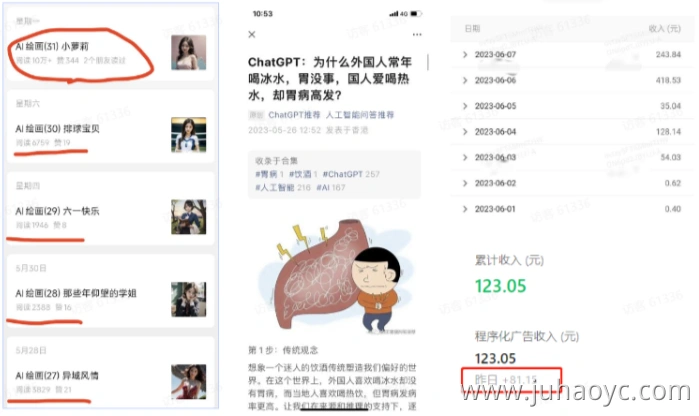Open the ChatGPT推荐 account link

(x=294, y=115)
